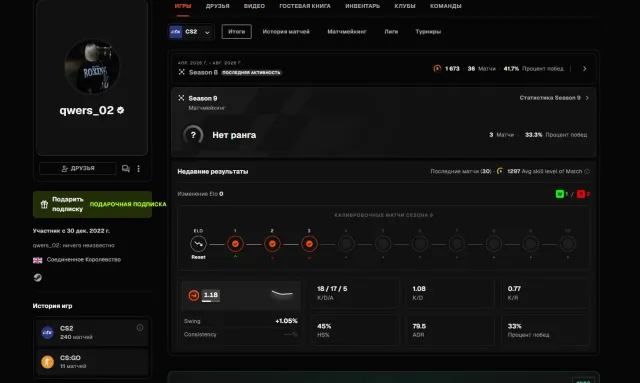Click the Steam account icon
This screenshot has width=640, height=383.
[x=38, y=278]
